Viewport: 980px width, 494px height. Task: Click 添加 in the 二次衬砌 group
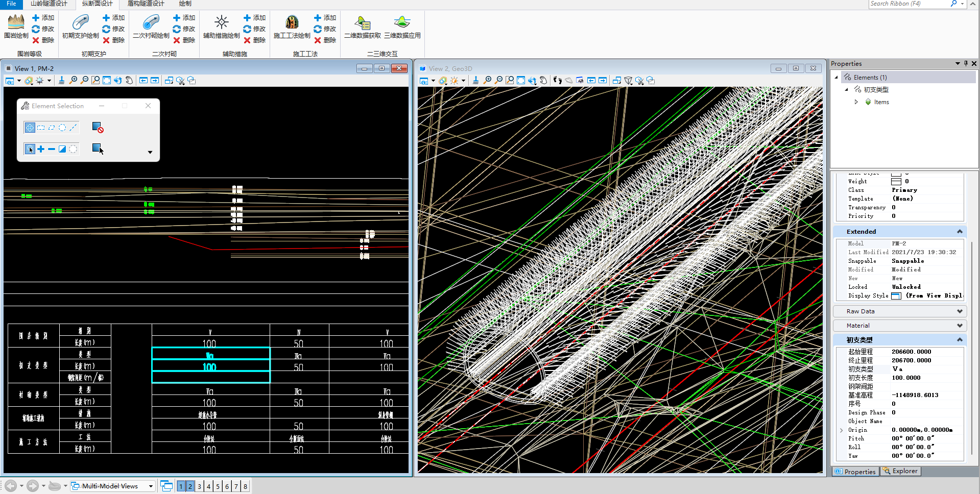(x=184, y=18)
